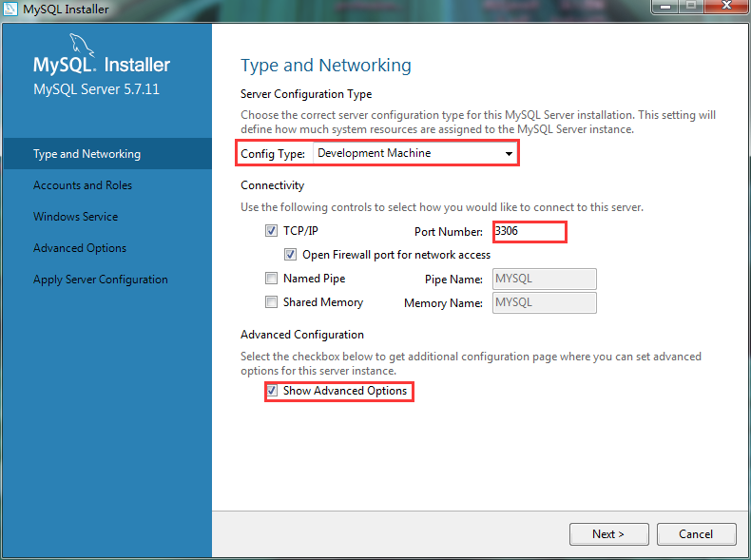Click the Pipe Name field

(544, 279)
